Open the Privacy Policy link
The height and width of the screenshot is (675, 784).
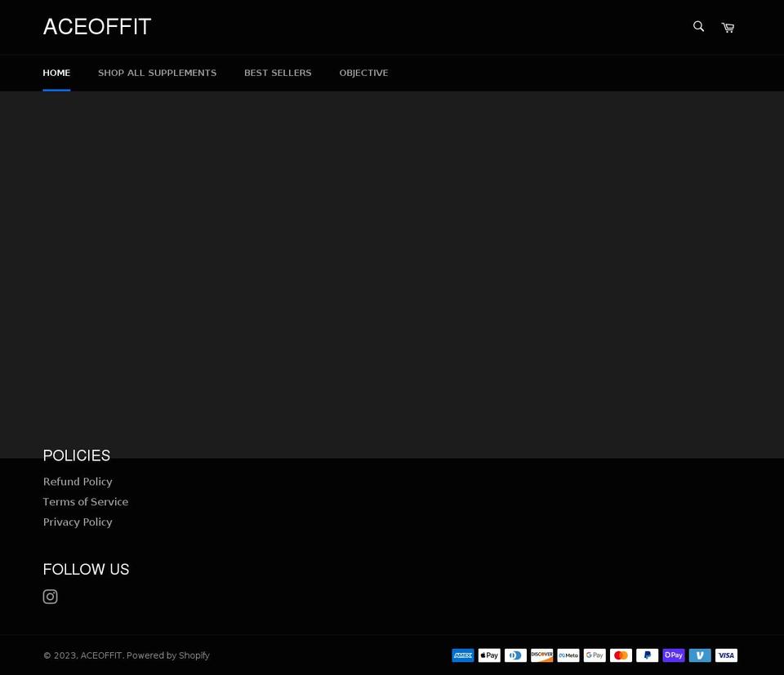coord(78,522)
